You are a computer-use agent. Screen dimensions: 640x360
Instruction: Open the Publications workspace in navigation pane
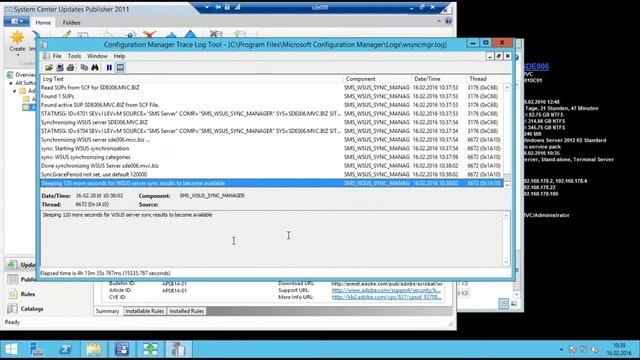(22, 280)
